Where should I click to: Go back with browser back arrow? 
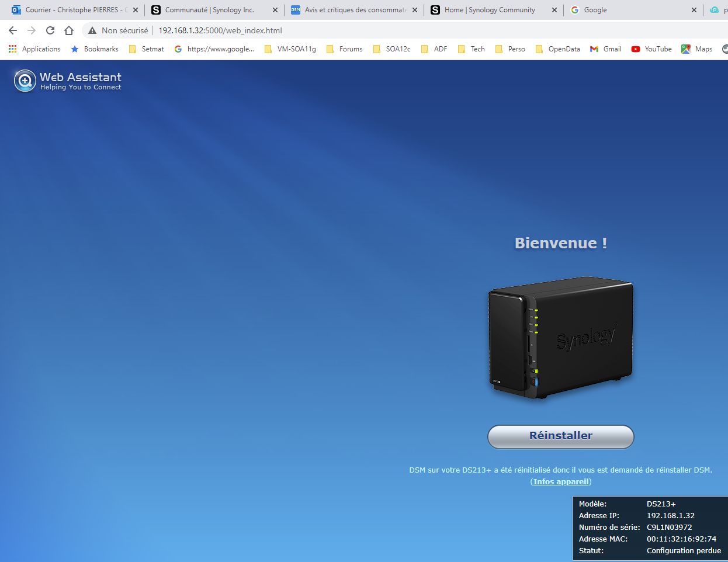coord(13,30)
